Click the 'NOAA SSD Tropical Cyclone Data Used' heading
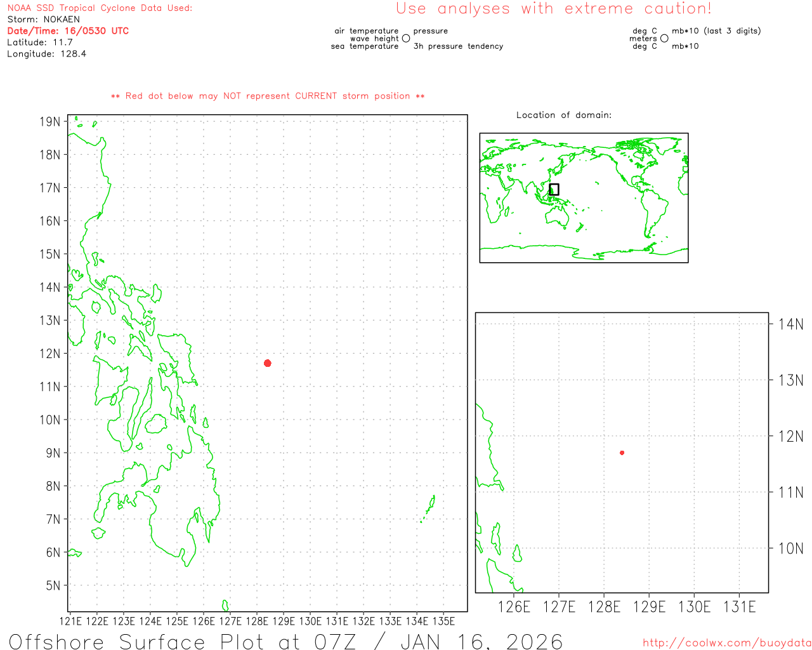812x650 pixels. pyautogui.click(x=100, y=8)
